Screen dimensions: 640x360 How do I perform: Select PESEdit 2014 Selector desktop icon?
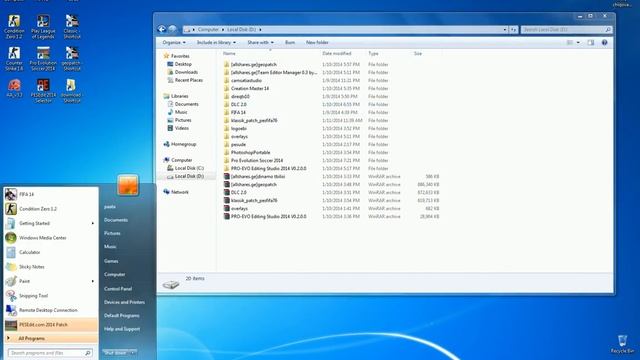43,91
